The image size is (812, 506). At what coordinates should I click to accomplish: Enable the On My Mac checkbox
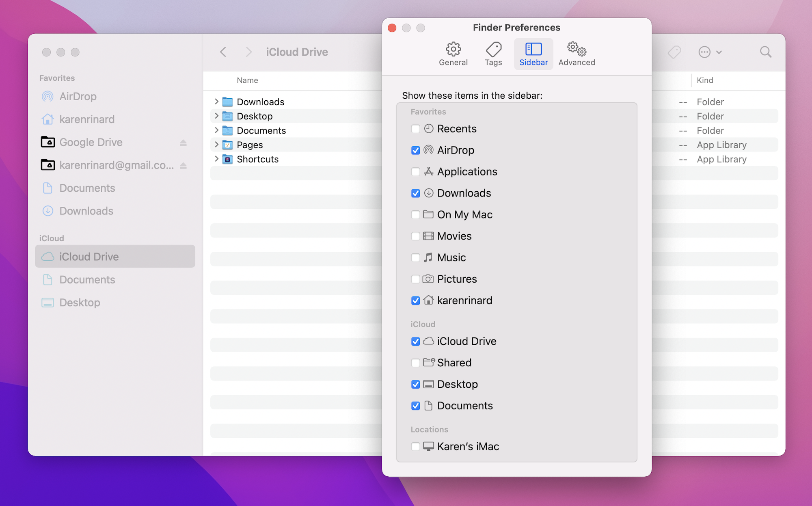point(415,214)
